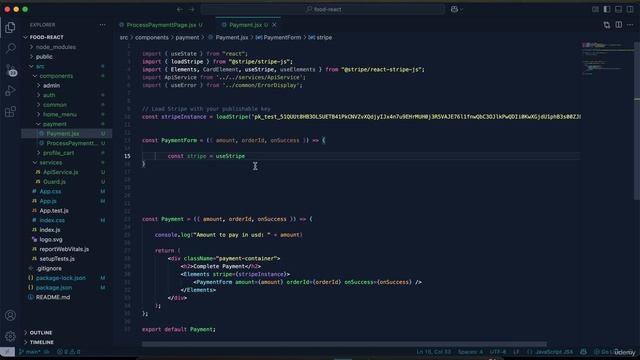Image resolution: width=640 pixels, height=360 pixels.
Task: Open the Accounts menu icon
Action: click(10, 315)
